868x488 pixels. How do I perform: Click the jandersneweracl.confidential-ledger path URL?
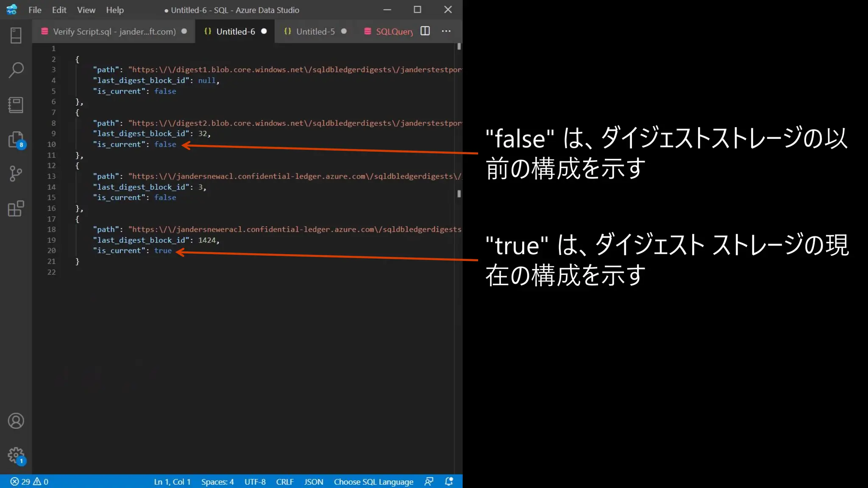pyautogui.click(x=295, y=229)
